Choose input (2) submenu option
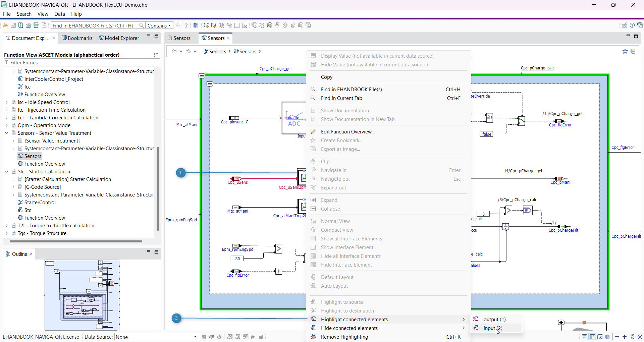 tap(493, 328)
